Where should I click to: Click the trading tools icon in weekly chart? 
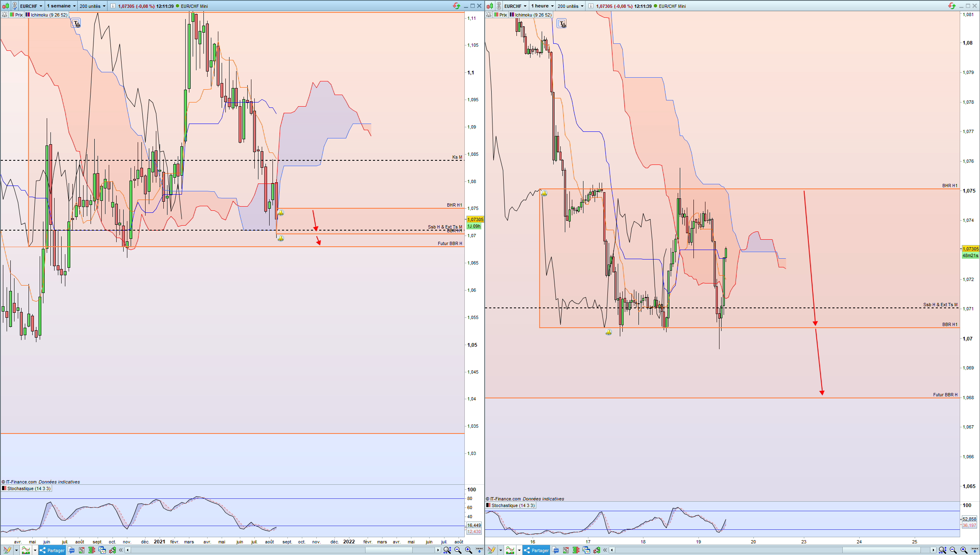[112, 550]
